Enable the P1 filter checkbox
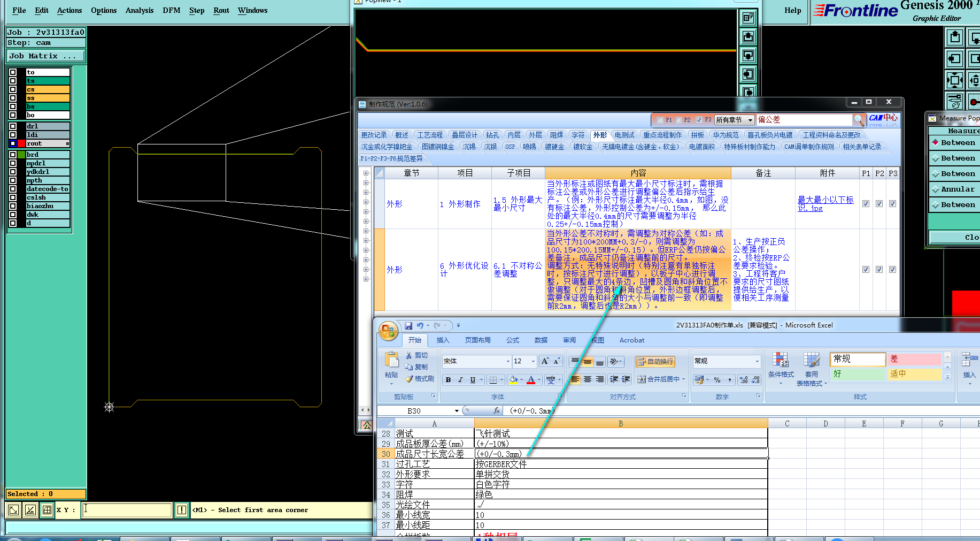 660,120
